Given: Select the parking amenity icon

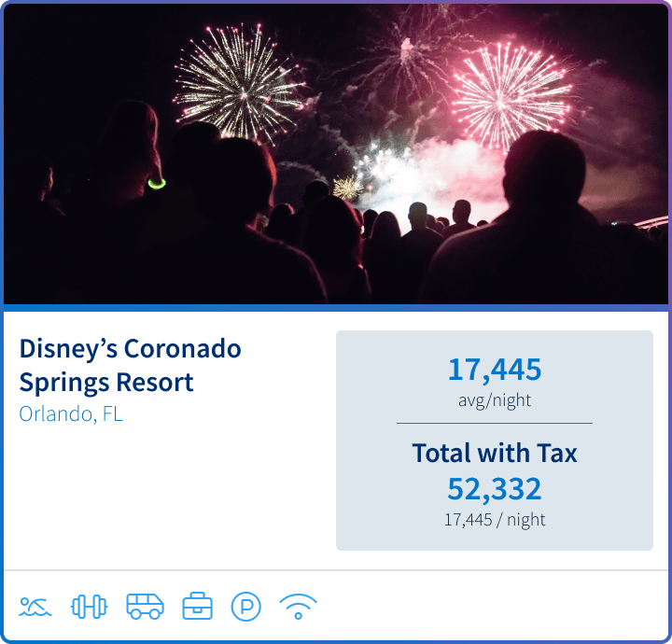Looking at the screenshot, I should (x=246, y=607).
